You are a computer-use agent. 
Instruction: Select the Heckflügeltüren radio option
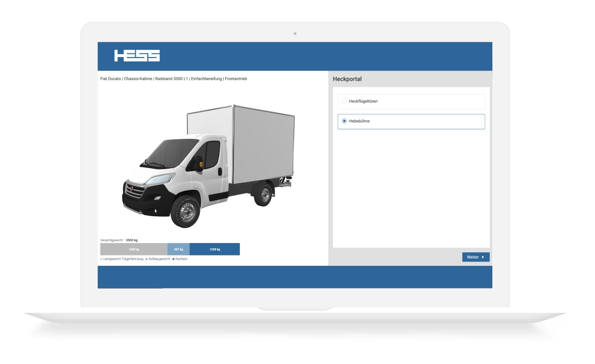[x=411, y=102]
